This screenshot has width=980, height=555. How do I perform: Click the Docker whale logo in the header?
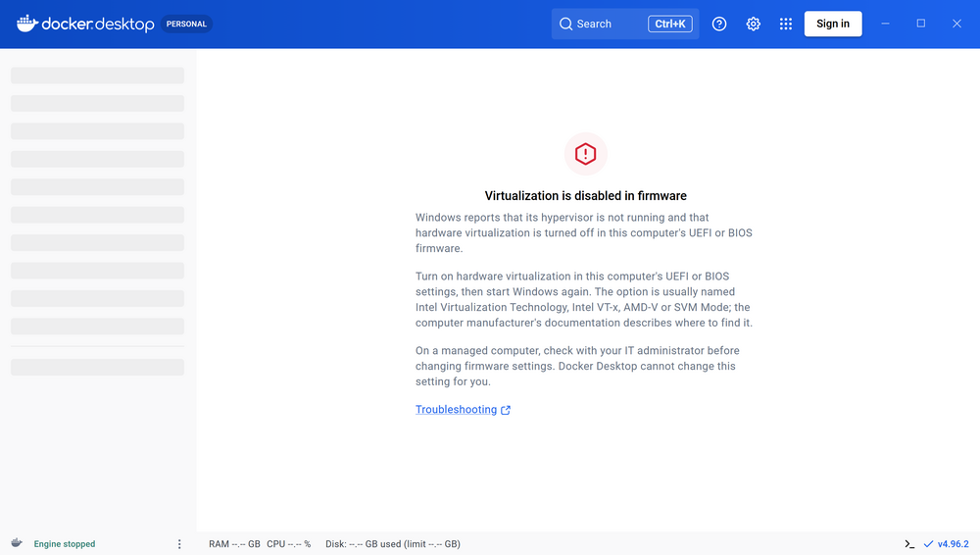26,24
